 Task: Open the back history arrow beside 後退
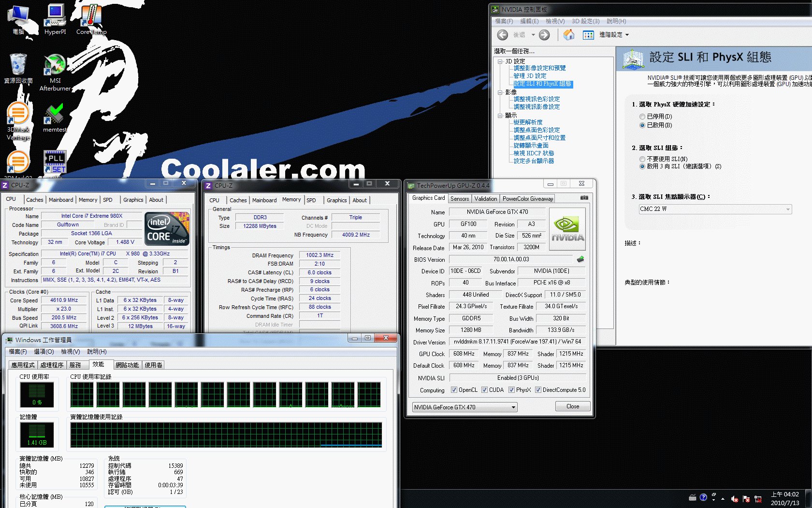[x=533, y=35]
